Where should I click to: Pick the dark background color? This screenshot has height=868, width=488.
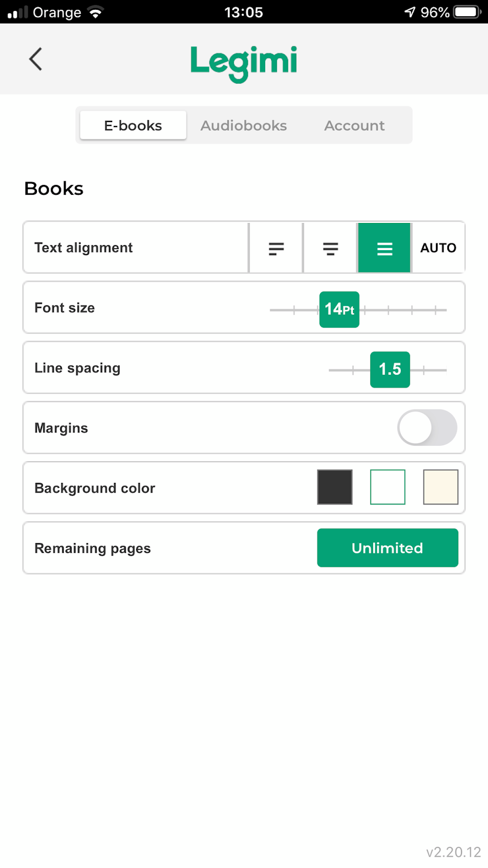tap(335, 487)
